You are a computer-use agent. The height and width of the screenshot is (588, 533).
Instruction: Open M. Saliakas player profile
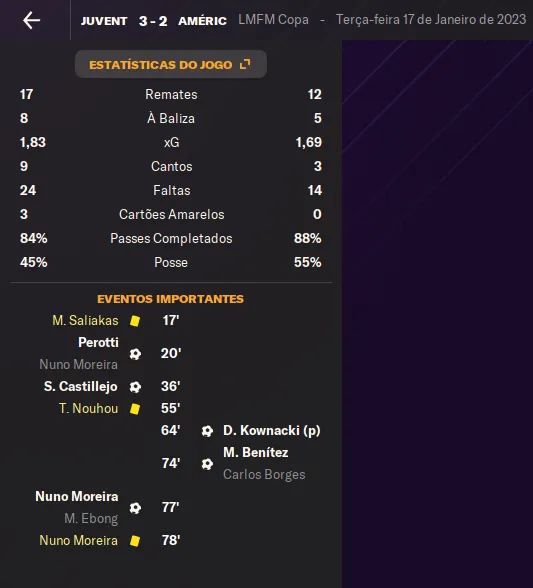[85, 321]
